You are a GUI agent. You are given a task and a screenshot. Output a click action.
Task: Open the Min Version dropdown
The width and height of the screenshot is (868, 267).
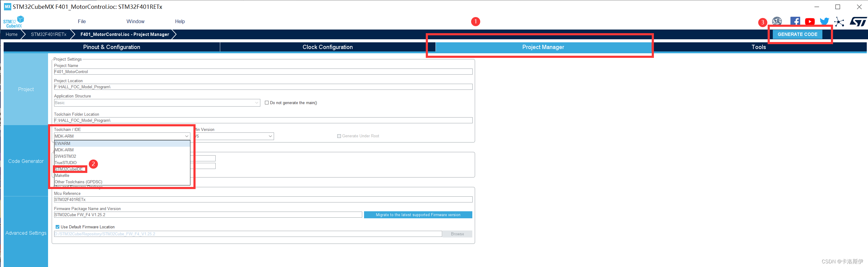pyautogui.click(x=234, y=136)
